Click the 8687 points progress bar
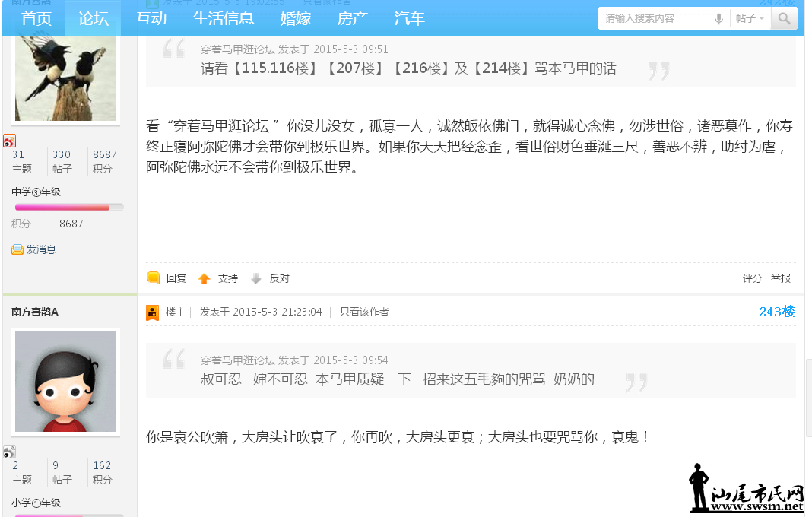Viewport: 812px width, 517px height. (x=69, y=208)
